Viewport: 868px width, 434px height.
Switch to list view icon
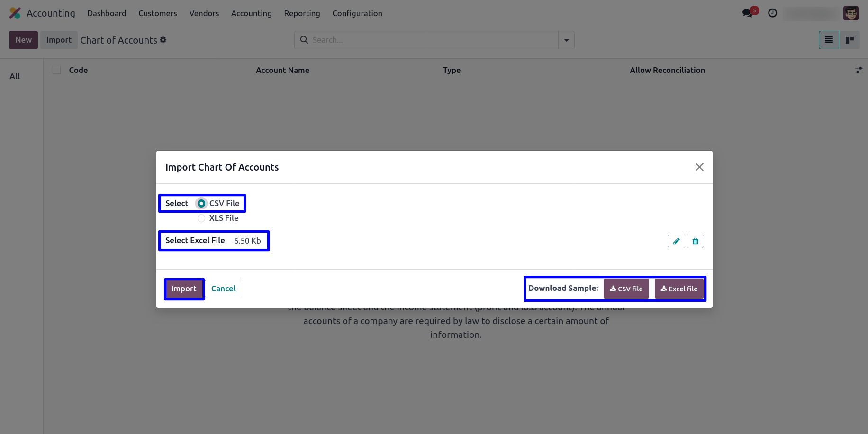click(829, 40)
